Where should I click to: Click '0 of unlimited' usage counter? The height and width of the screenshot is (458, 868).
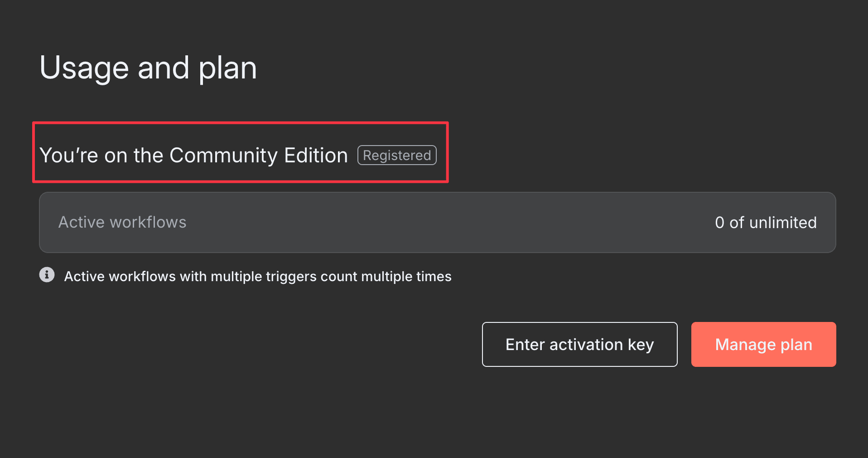pos(765,222)
